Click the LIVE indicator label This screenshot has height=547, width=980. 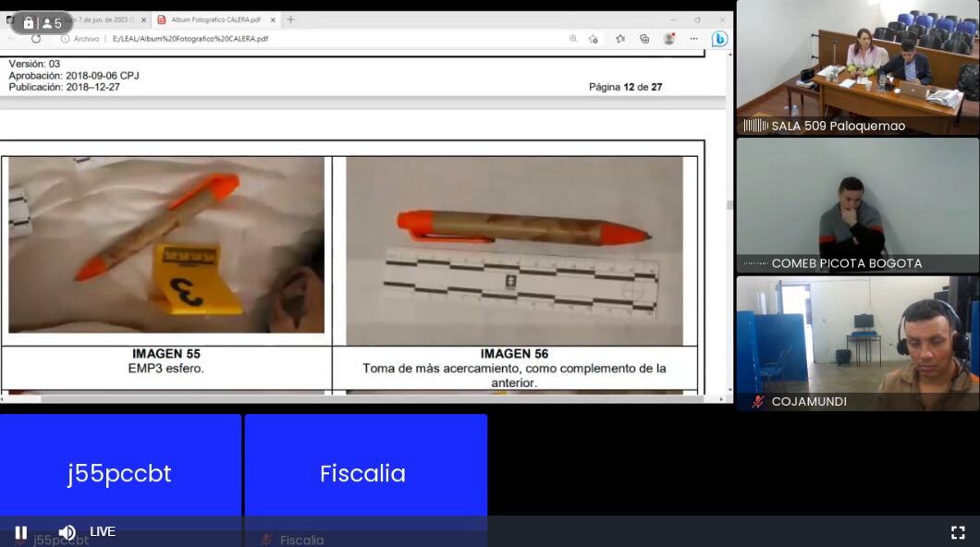click(103, 532)
